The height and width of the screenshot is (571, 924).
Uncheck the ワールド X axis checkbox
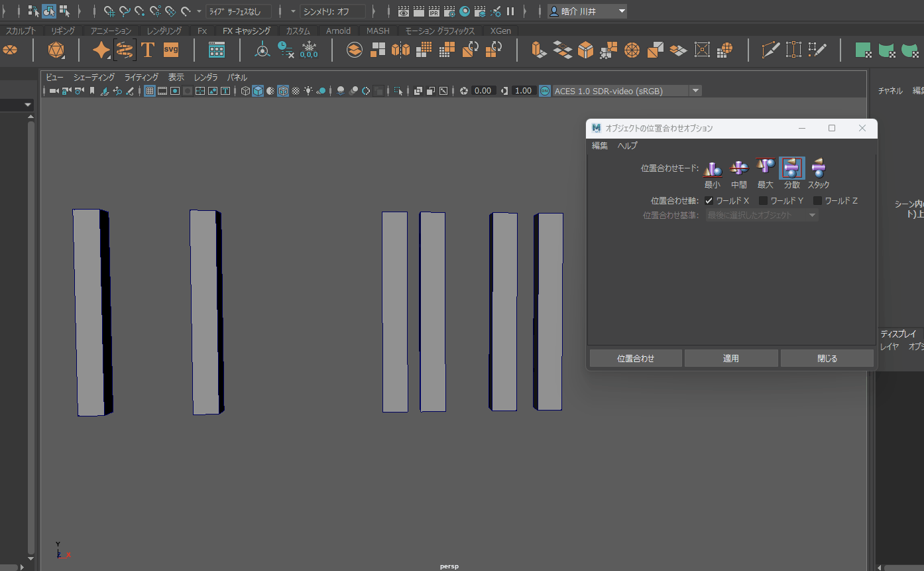(709, 200)
